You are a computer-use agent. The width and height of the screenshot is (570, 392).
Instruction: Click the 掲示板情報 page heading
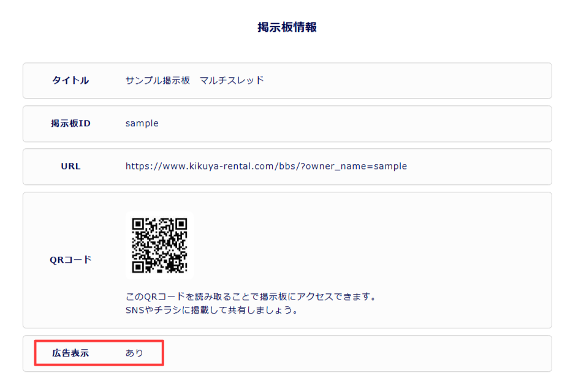point(287,28)
